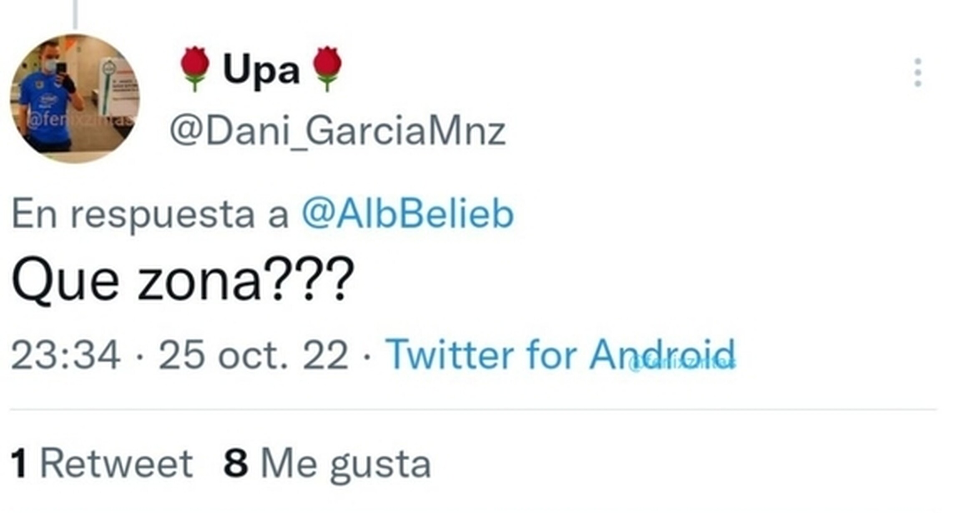Screen dimensions: 980x513
Task: Click the left rose emoji beside Upa
Action: (x=195, y=68)
